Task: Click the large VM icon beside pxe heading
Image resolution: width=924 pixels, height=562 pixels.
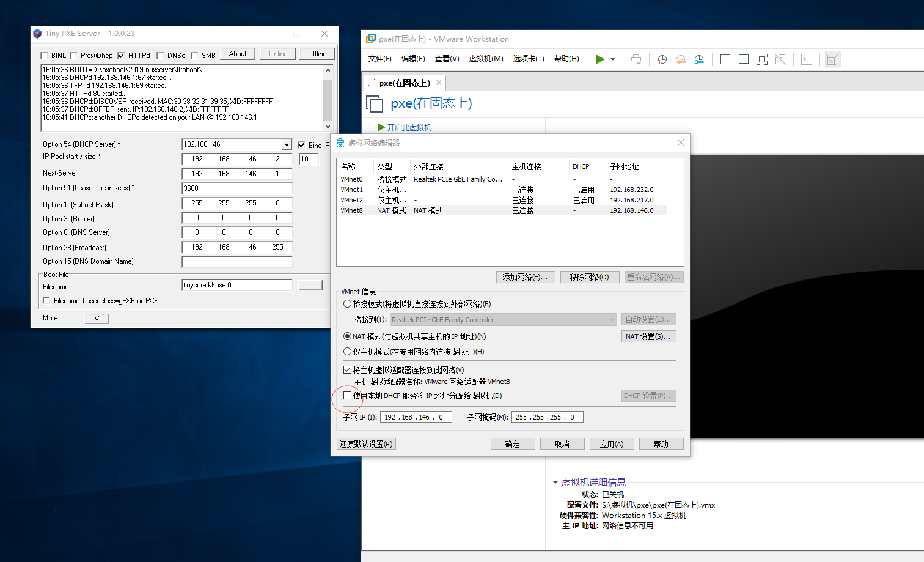Action: point(375,104)
